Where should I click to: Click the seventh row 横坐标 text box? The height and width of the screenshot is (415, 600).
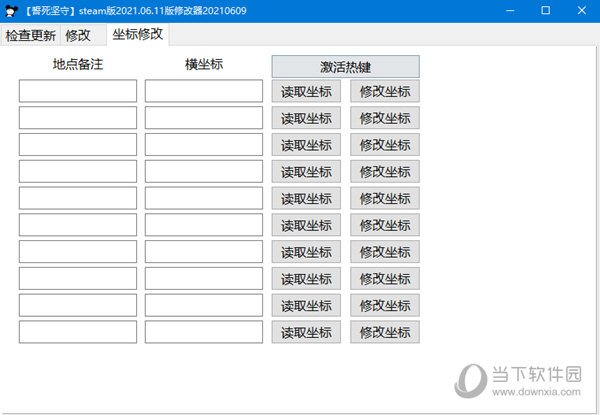203,252
